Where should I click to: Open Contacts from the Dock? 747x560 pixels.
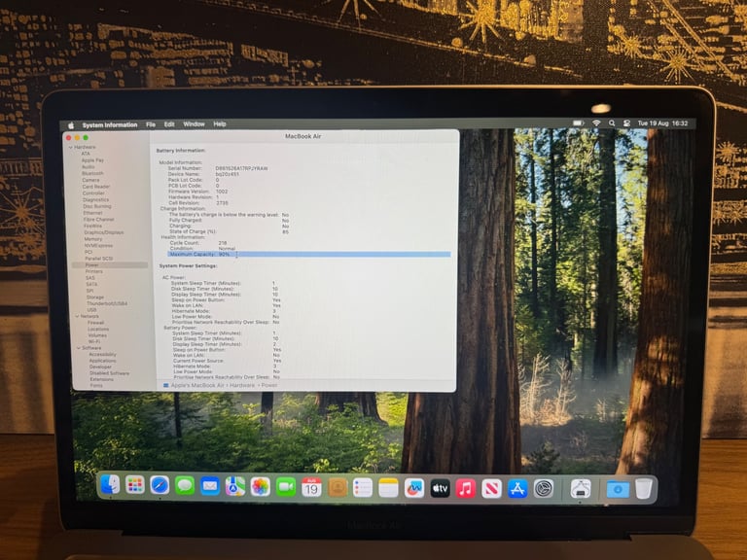[338, 488]
